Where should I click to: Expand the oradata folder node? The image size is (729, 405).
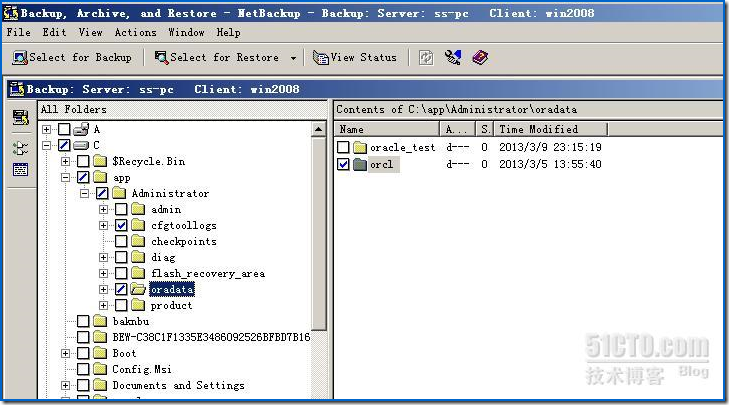[104, 289]
